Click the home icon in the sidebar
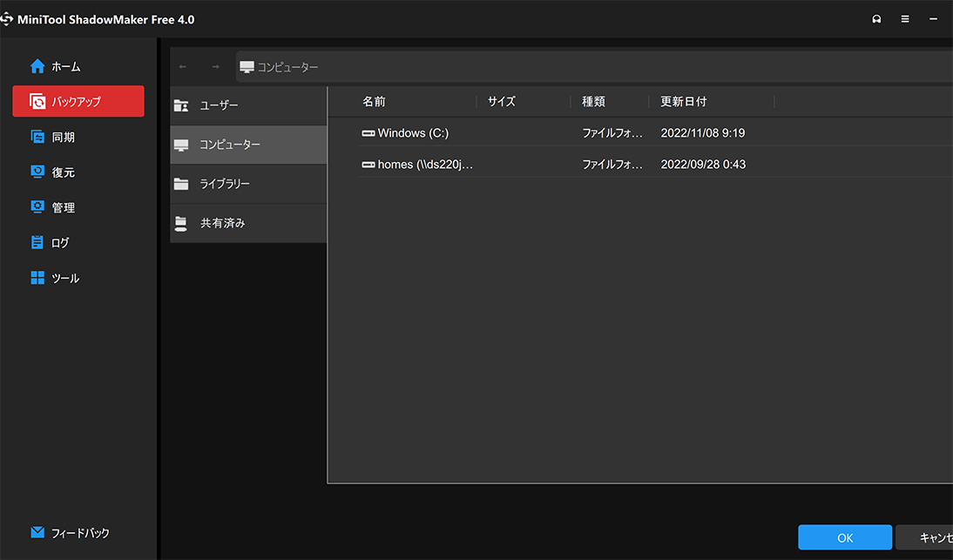The height and width of the screenshot is (560, 953). [x=37, y=66]
